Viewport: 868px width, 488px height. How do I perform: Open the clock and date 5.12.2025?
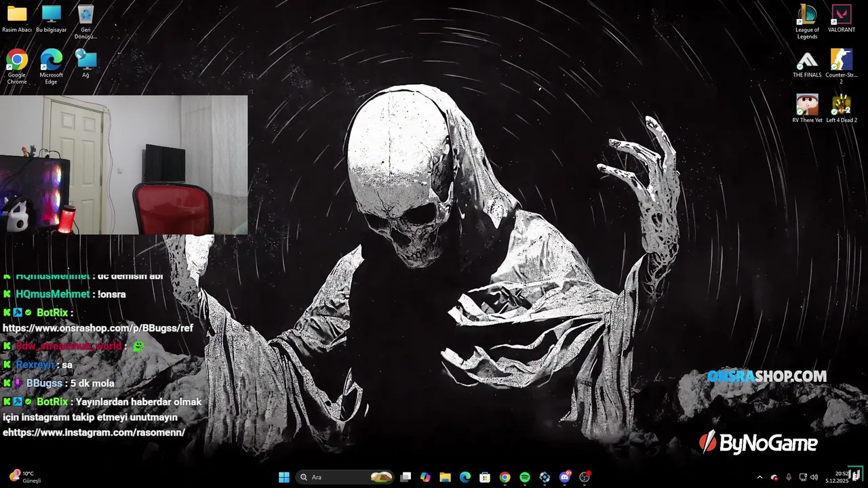(837, 477)
